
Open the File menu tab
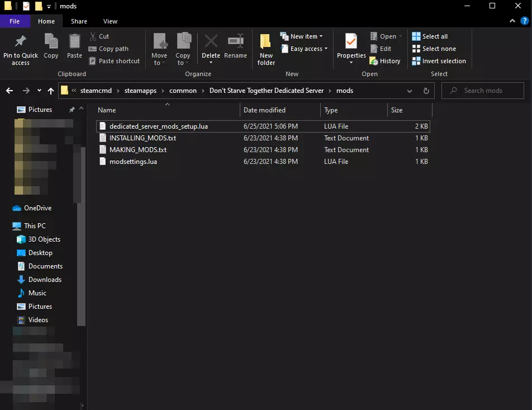point(15,21)
